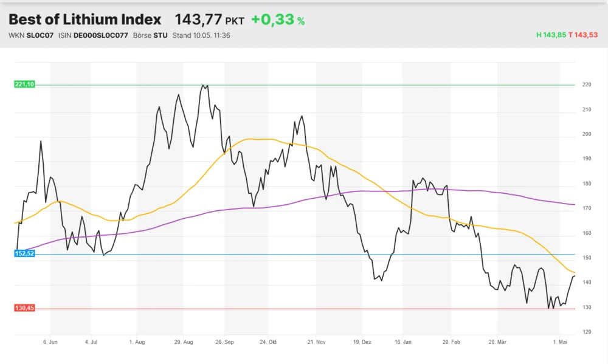Click the 24. Okt date on time axis
The image size is (608, 364).
268,343
